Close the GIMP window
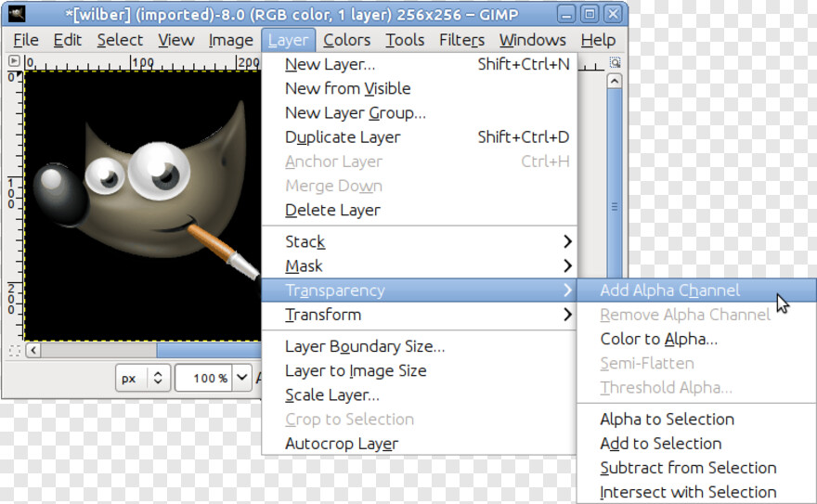 pyautogui.click(x=614, y=14)
